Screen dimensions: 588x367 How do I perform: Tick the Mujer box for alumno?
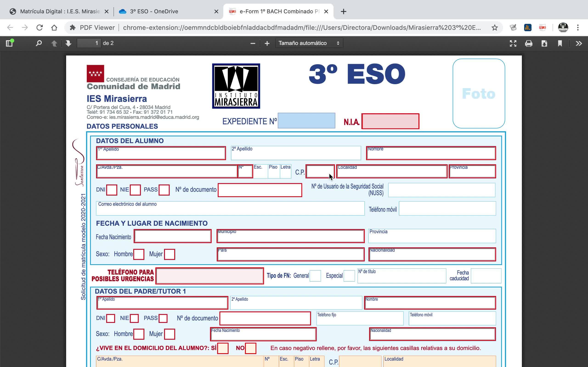[170, 254]
